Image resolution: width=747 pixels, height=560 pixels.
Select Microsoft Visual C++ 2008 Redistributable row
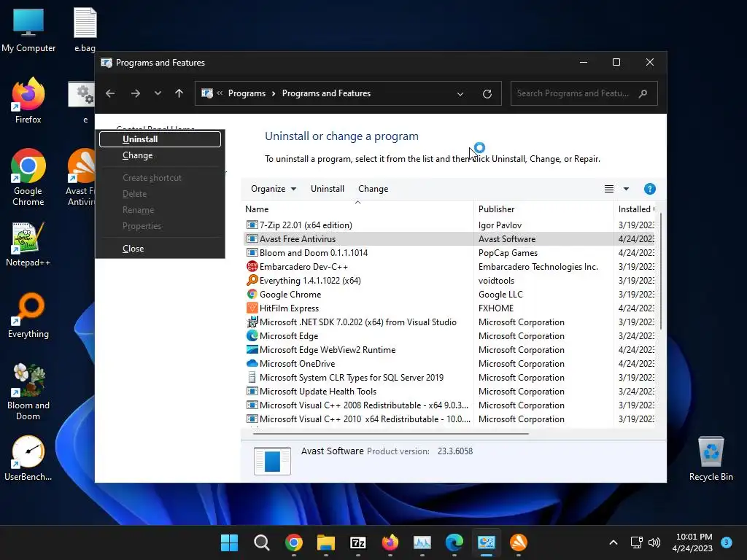pos(449,405)
